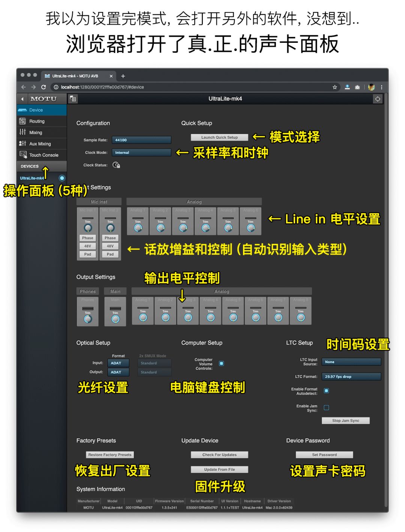Image resolution: width=405 pixels, height=532 pixels.
Task: Open the Output 2x SMUX Mode dropdown
Action: 154,372
